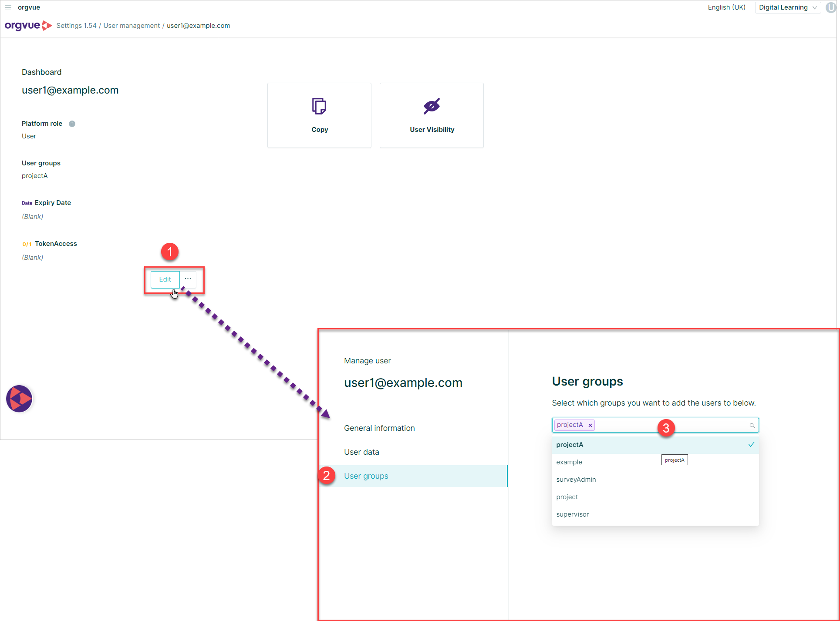Click the TokenAccess field label
The image size is (840, 621).
pyautogui.click(x=56, y=244)
